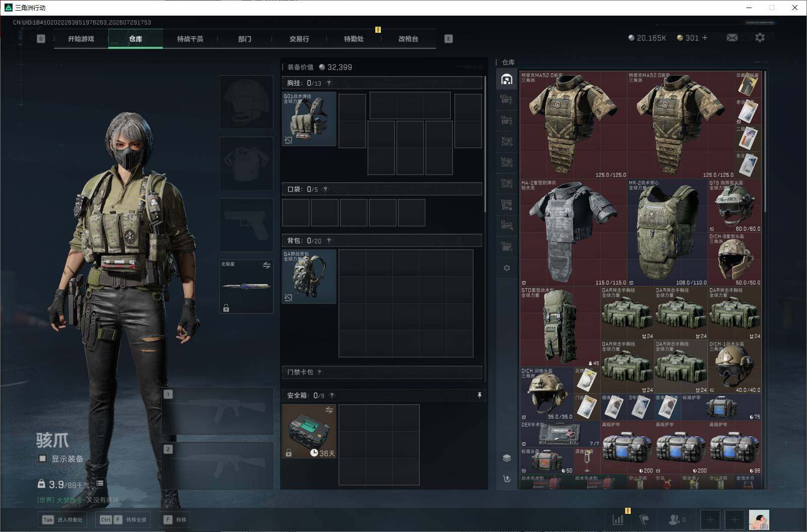Click the 胸挂 help question mark
Screen dimensions: 807x532
[329, 83]
